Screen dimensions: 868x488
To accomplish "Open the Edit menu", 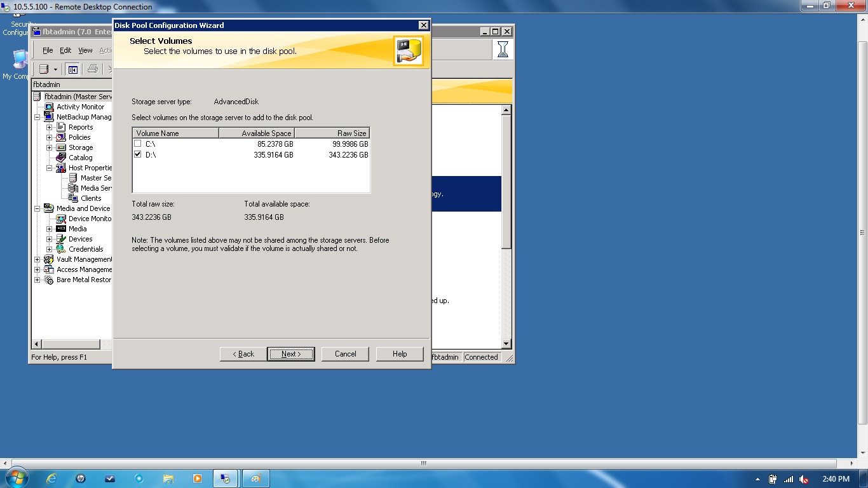I will pyautogui.click(x=65, y=50).
